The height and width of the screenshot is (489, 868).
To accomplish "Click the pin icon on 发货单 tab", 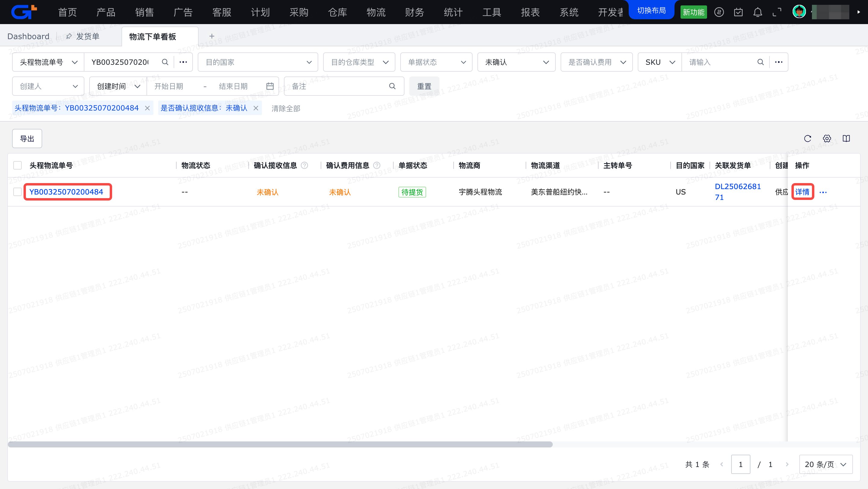I will coord(69,36).
